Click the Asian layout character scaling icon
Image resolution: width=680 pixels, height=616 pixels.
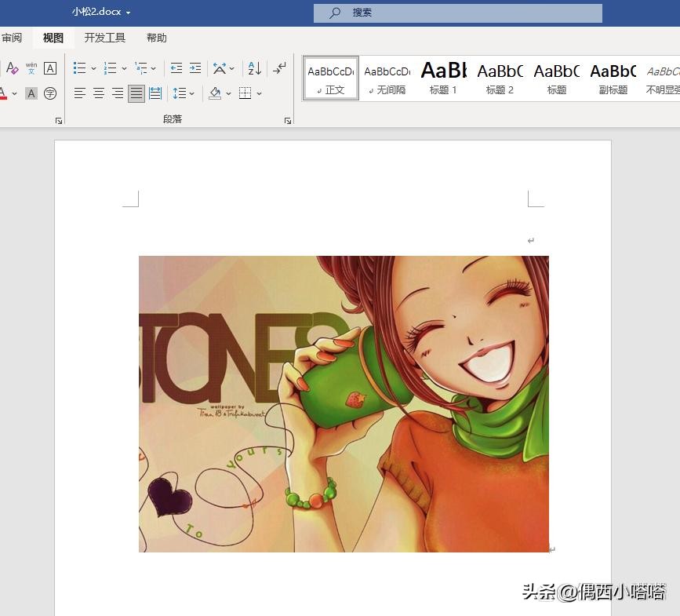click(220, 68)
